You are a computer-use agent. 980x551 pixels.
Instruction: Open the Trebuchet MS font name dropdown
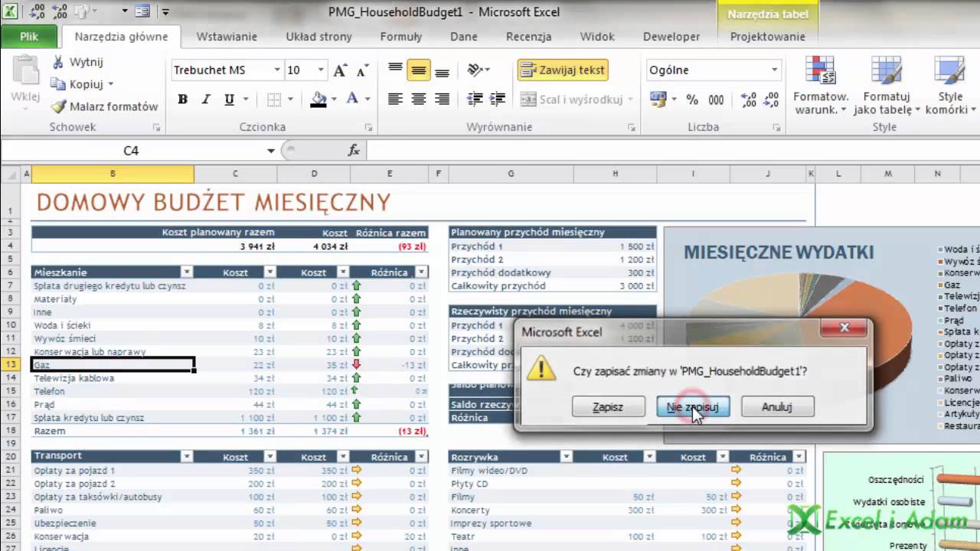pyautogui.click(x=277, y=70)
